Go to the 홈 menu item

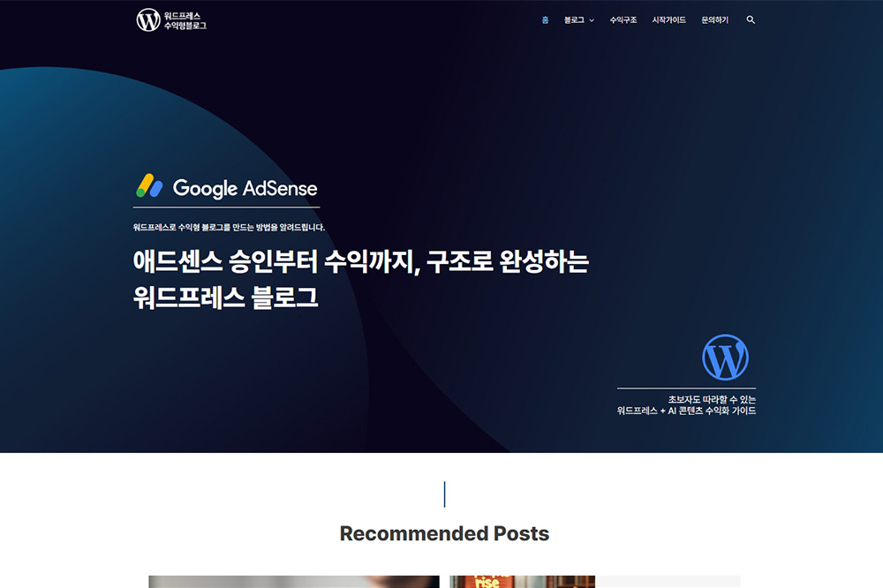(x=545, y=20)
